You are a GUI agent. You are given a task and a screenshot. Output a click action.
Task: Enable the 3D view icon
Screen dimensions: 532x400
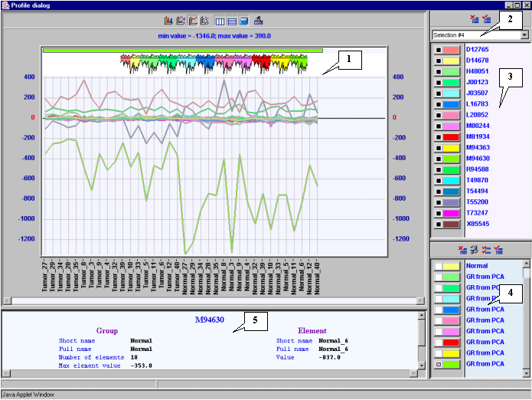[243, 20]
